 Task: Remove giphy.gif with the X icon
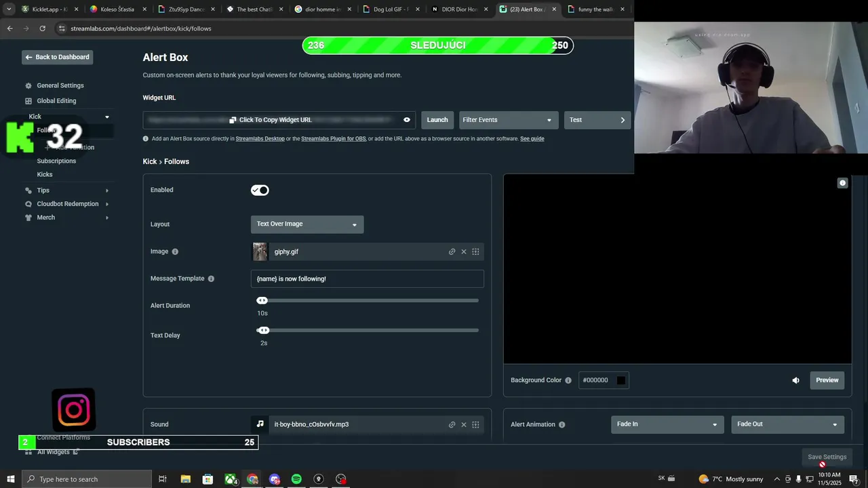(x=464, y=251)
